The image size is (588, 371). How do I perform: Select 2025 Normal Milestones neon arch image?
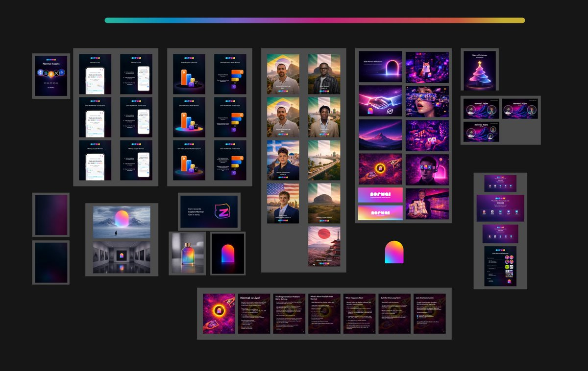(380, 67)
